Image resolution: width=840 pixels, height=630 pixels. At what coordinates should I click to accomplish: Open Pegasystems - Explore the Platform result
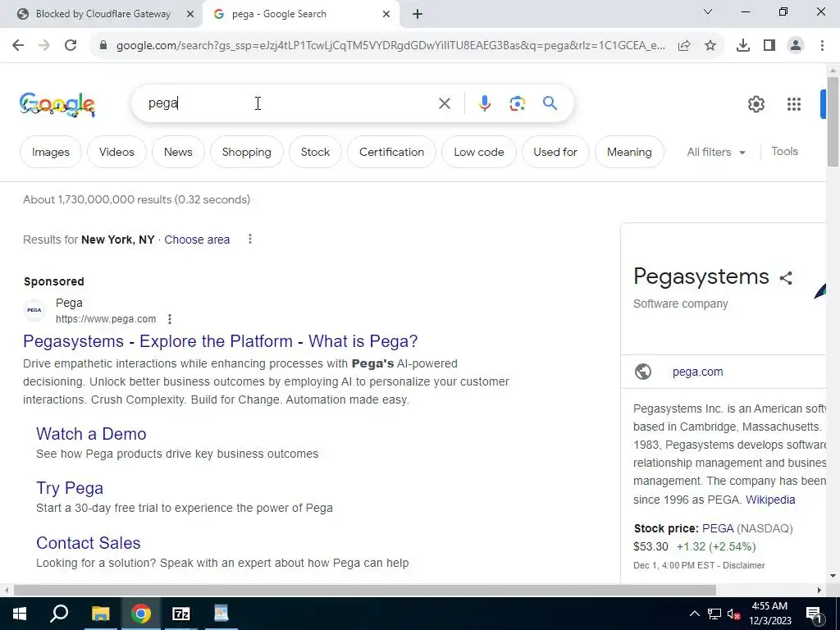(220, 341)
